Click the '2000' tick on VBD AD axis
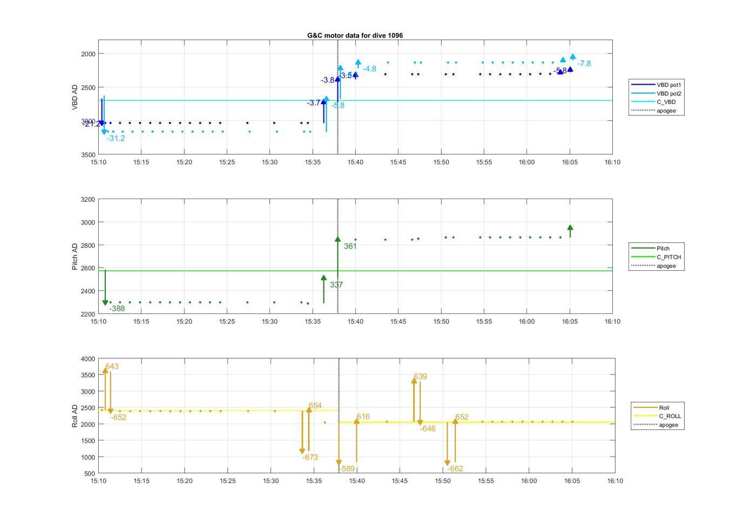756x532 pixels. (88, 54)
